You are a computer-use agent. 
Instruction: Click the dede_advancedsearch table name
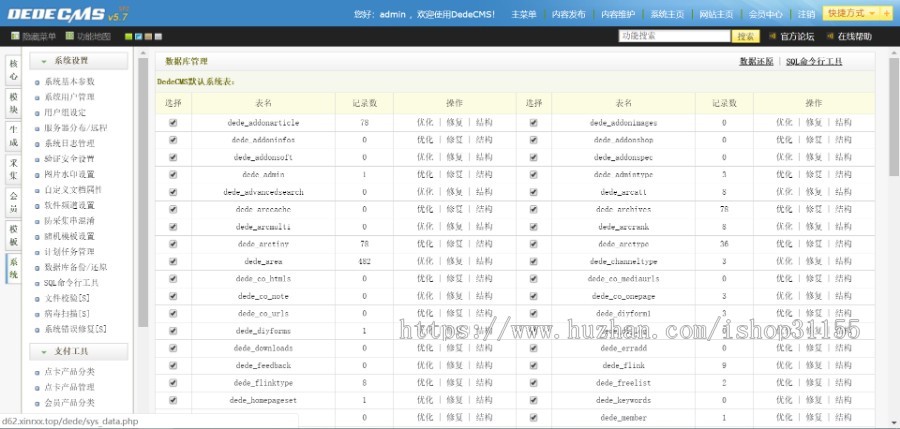[263, 192]
